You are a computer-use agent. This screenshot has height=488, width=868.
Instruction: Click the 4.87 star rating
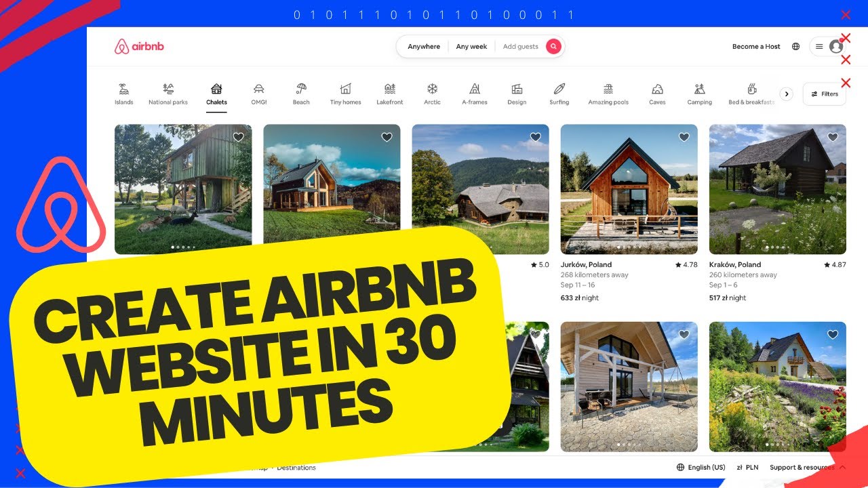835,265
